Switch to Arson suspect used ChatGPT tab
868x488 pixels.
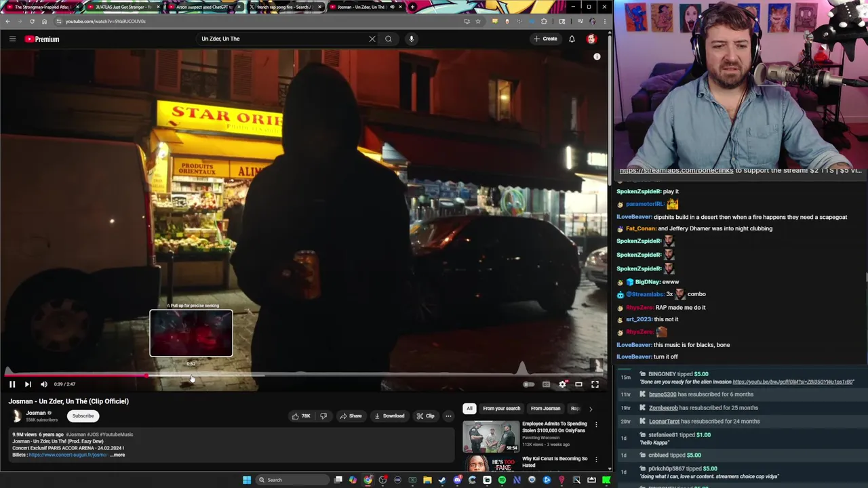tap(204, 7)
